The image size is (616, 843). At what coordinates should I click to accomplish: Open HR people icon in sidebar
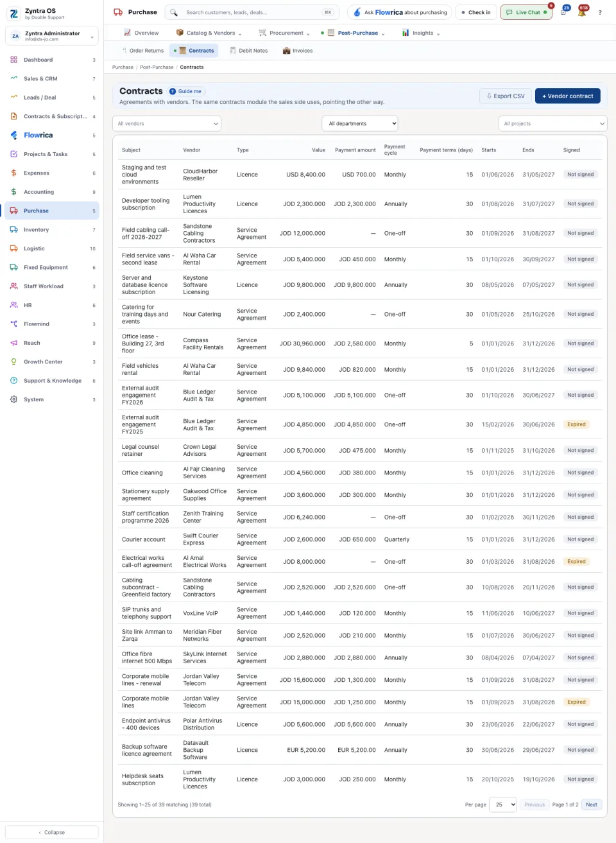(13, 305)
